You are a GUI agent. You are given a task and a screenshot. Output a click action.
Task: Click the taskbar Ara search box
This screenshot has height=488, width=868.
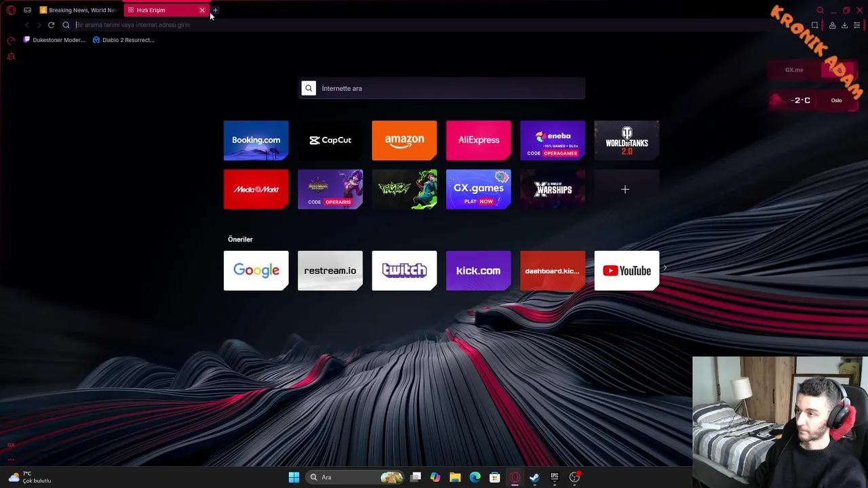click(x=355, y=477)
